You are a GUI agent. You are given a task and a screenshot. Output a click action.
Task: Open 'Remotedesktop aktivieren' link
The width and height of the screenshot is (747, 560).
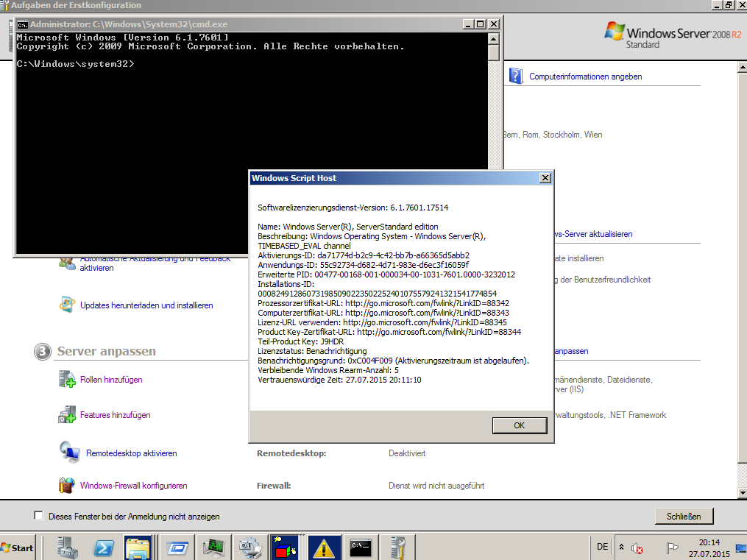click(132, 453)
